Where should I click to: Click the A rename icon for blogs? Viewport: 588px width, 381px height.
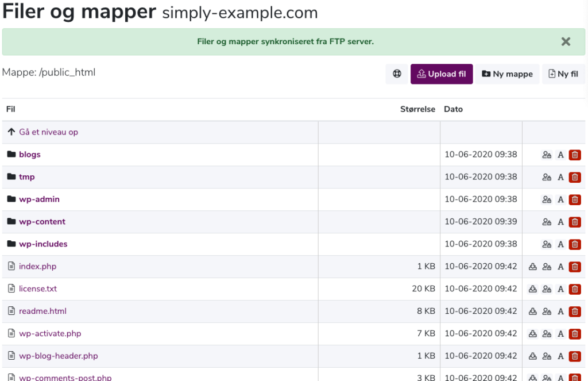pyautogui.click(x=560, y=155)
